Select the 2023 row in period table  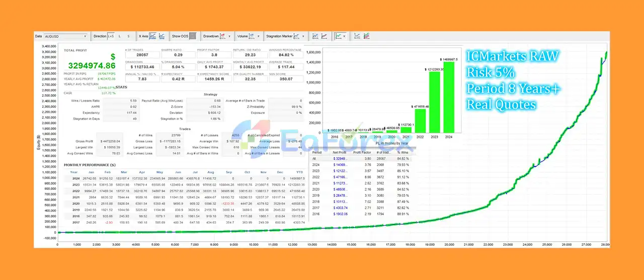click(x=362, y=171)
